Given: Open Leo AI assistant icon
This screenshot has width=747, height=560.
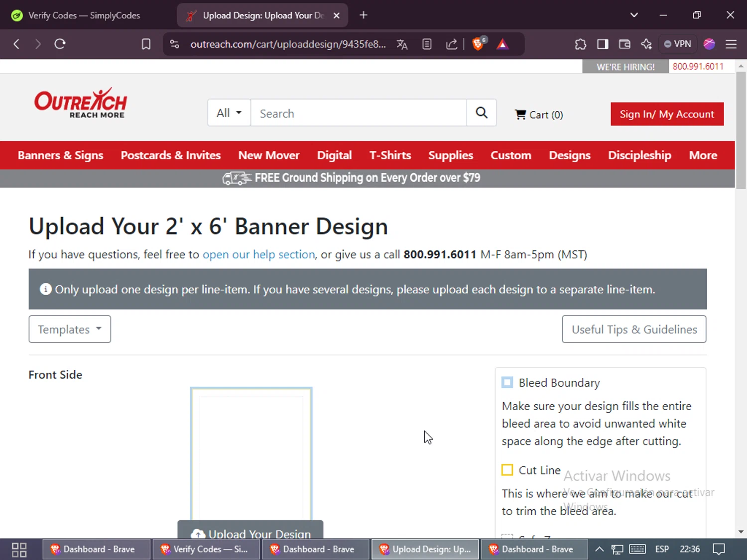Looking at the screenshot, I should (646, 44).
